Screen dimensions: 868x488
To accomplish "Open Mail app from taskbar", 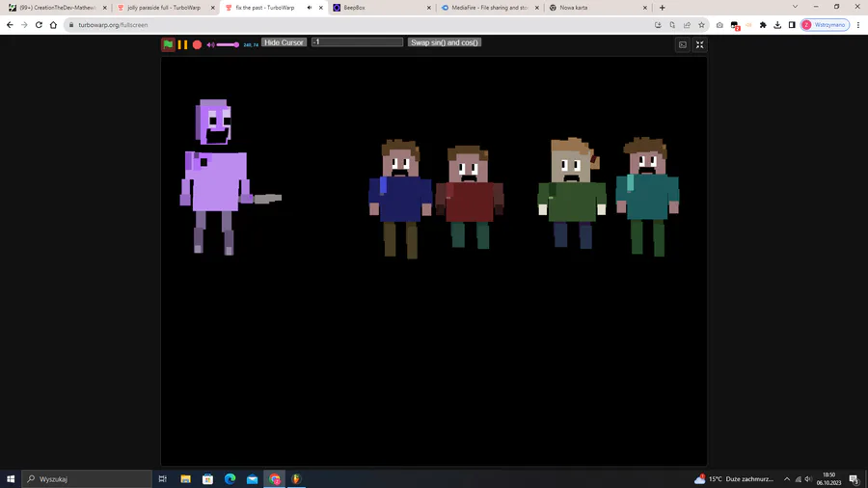I will pos(252,479).
